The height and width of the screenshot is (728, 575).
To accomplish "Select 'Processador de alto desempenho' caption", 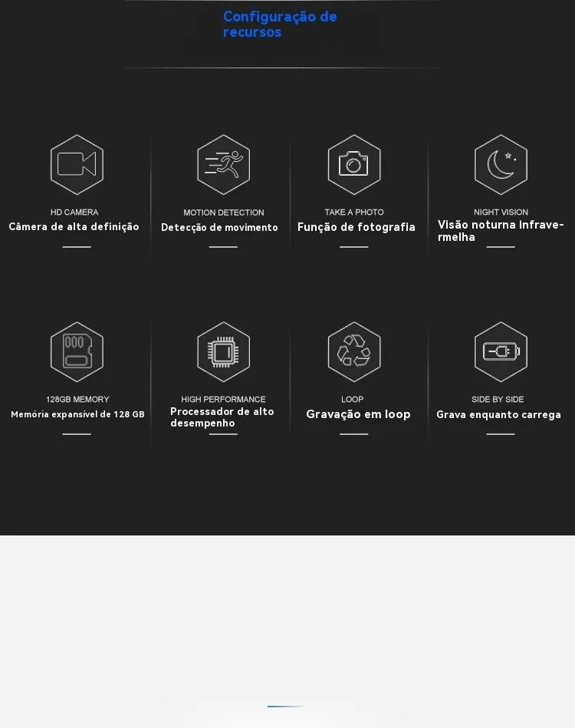I will 222,417.
